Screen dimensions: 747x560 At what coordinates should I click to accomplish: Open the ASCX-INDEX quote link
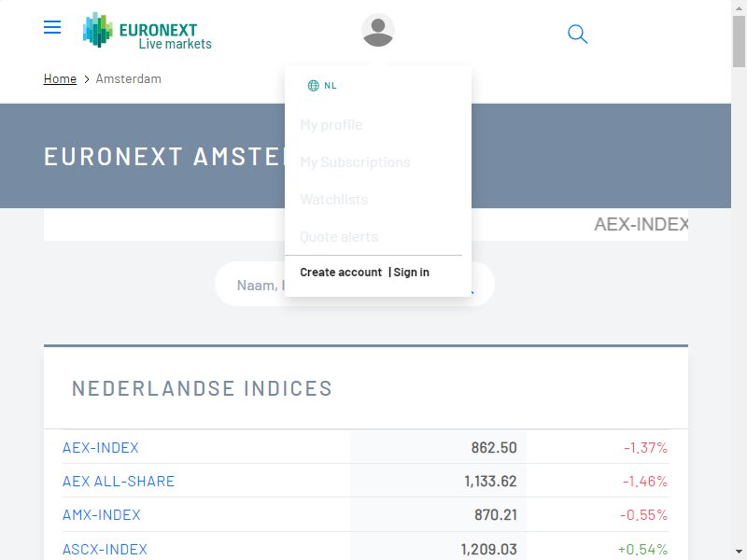(x=105, y=549)
